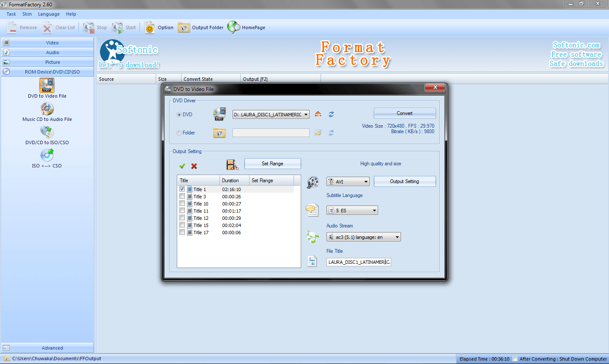This screenshot has height=364, width=609.
Task: Click the Duration column header
Action: point(234,181)
